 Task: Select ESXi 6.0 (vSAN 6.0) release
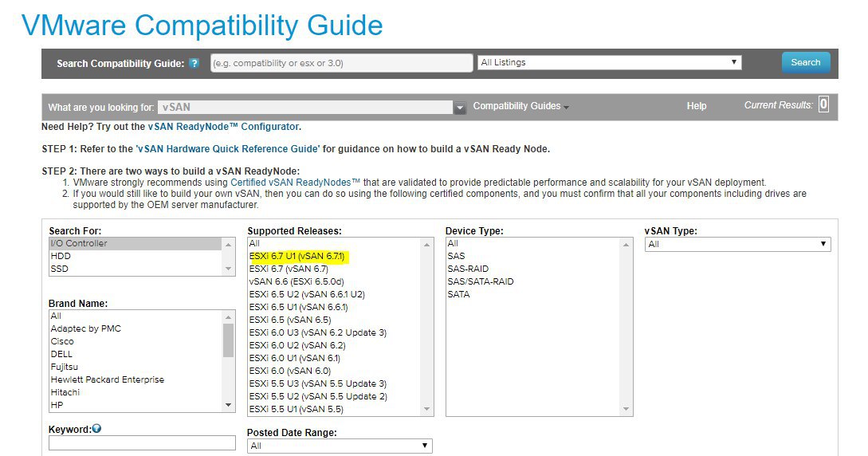pos(334,371)
